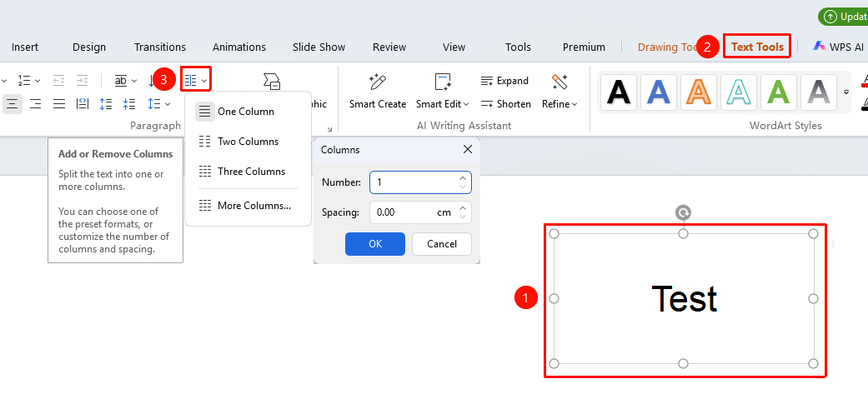Toggle center alignment
Image resolution: width=868 pixels, height=414 pixels.
pos(13,103)
